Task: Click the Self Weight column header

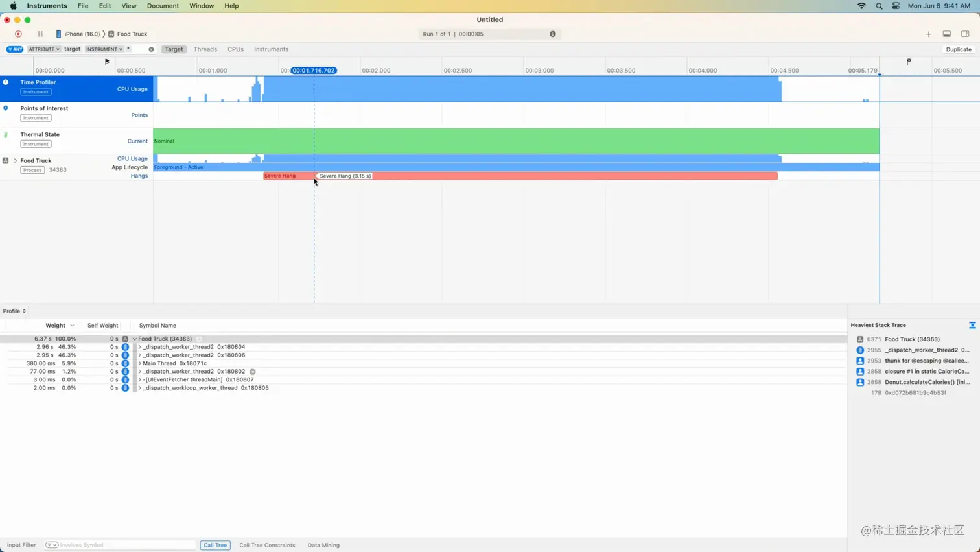Action: pyautogui.click(x=102, y=326)
